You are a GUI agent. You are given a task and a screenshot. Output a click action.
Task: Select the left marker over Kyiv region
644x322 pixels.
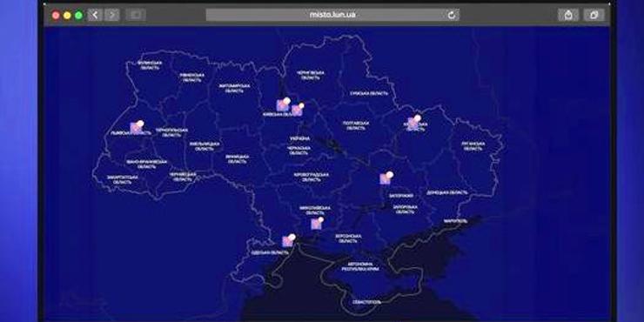coord(284,104)
